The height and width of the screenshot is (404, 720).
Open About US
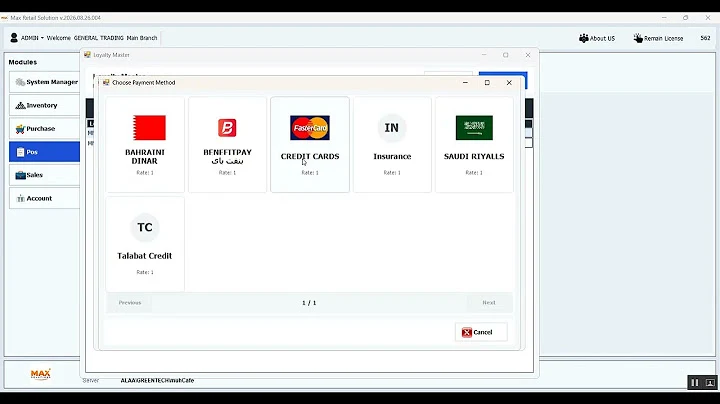597,39
